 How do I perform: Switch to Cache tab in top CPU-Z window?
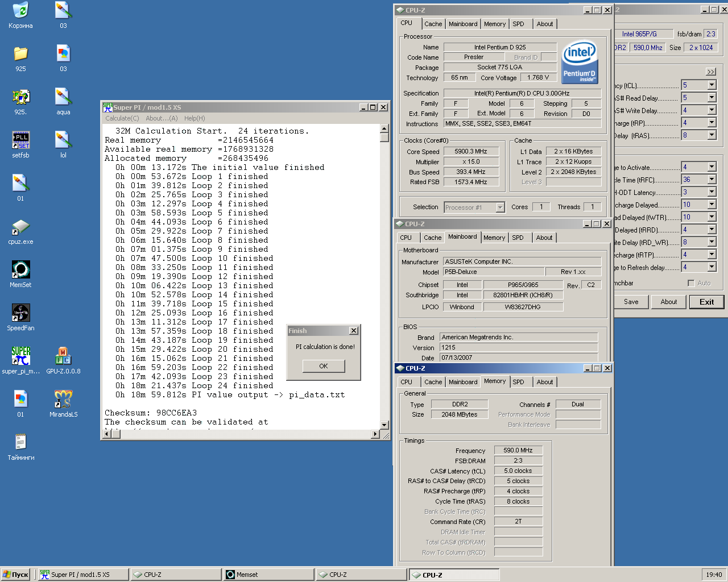click(x=433, y=24)
